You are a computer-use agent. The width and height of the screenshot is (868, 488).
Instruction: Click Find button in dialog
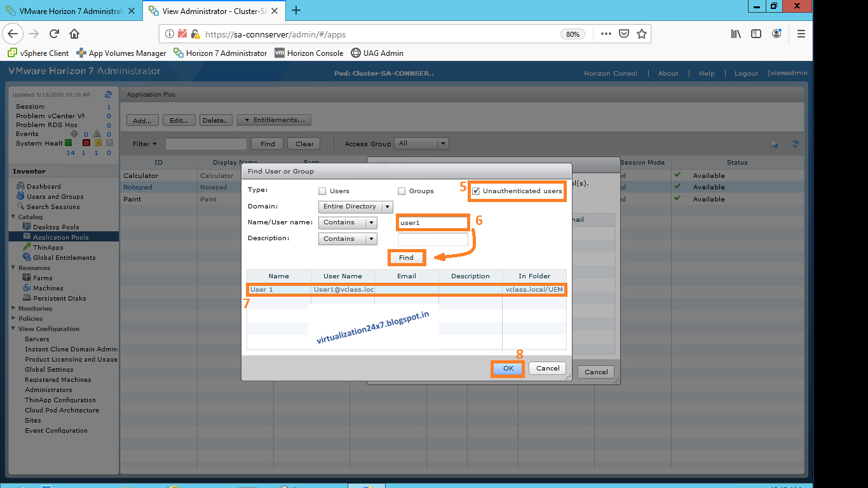406,257
